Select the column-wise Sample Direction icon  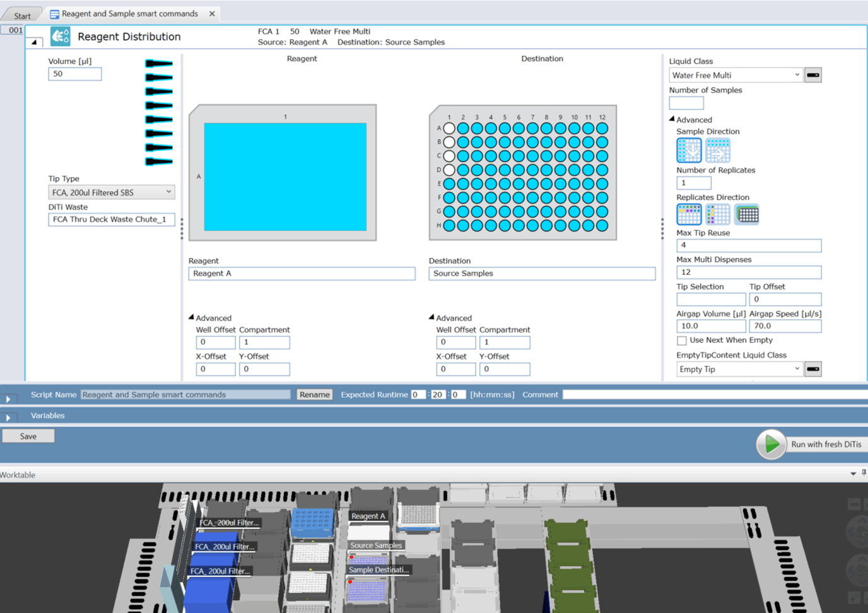pos(689,150)
